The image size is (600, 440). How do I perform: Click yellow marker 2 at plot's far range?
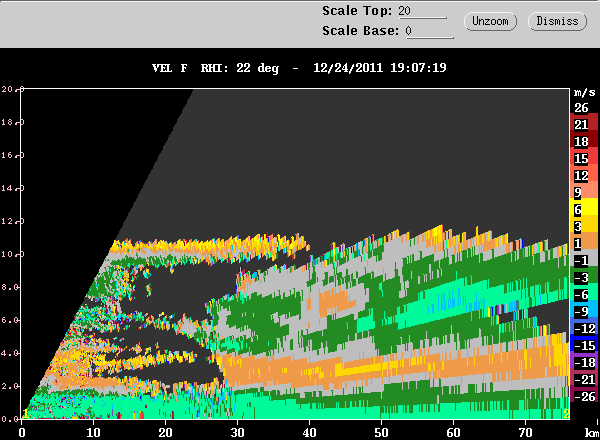pyautogui.click(x=566, y=413)
